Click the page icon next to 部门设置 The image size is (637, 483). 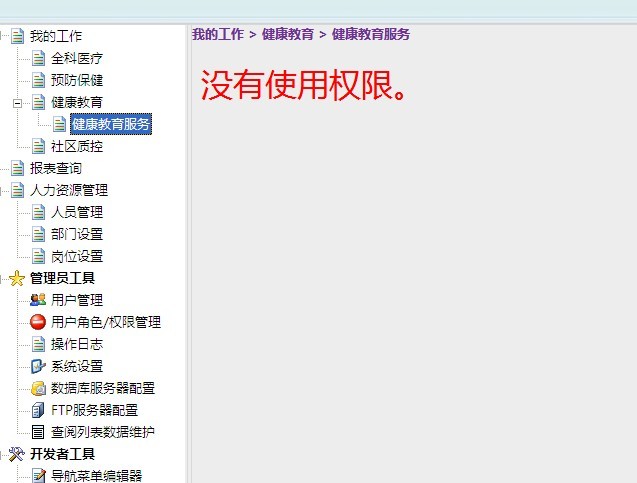click(x=39, y=234)
